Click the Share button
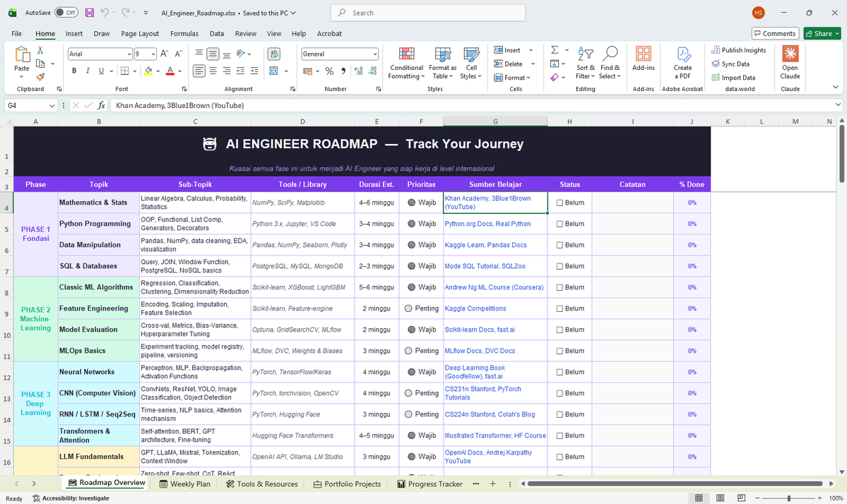The width and height of the screenshot is (847, 504). (822, 33)
